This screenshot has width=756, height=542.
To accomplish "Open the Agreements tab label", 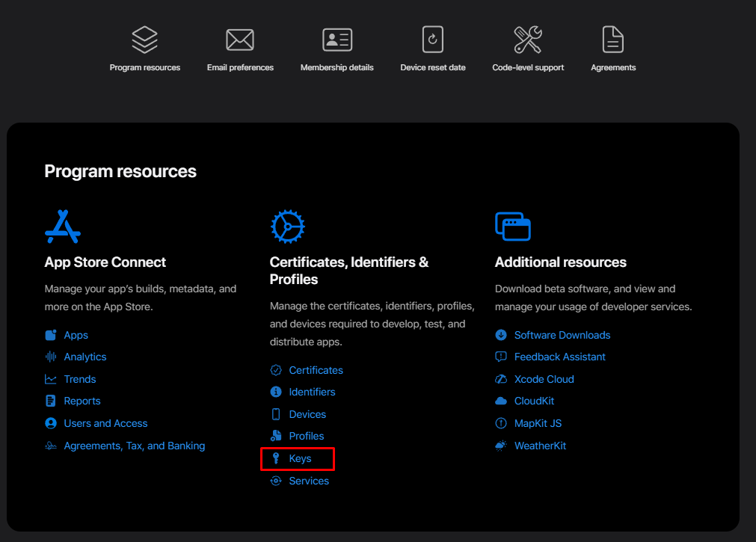I will tap(613, 67).
